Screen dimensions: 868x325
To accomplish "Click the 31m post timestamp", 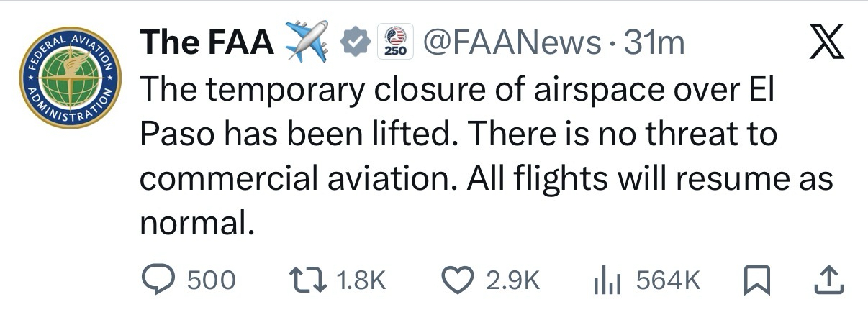I will 654,44.
